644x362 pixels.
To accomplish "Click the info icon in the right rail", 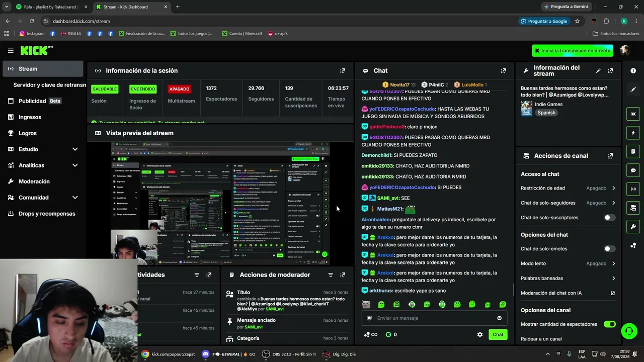I will point(633,71).
